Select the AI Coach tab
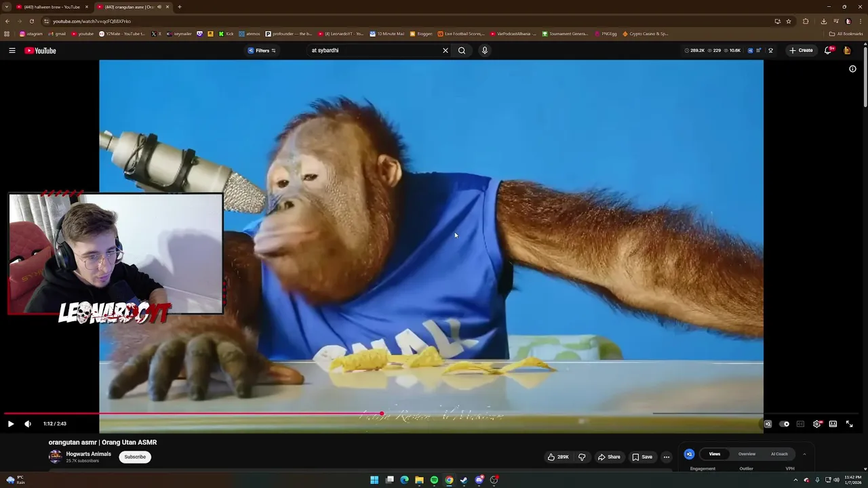Screen dimensions: 868x488 coord(779,454)
